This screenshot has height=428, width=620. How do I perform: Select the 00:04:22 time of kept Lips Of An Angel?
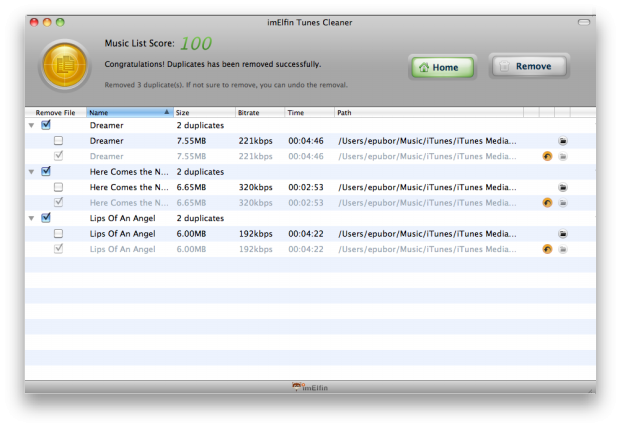coord(306,234)
